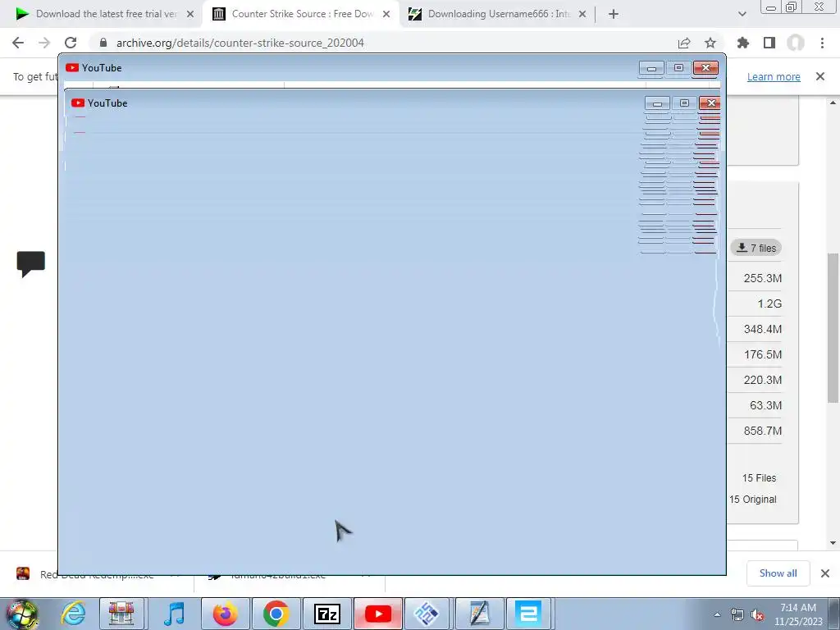Screen dimensions: 840x630
Task: Open the colorful booth icon taskbar app
Action: 121,614
